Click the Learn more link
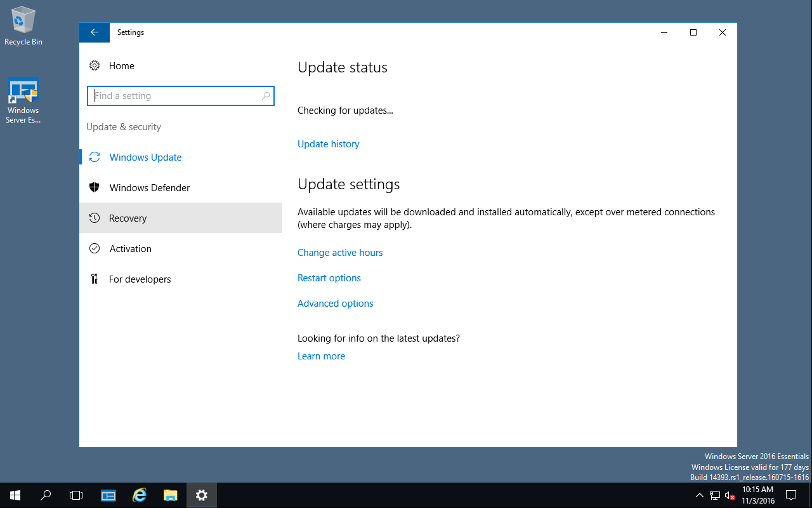812x508 pixels. pyautogui.click(x=321, y=356)
